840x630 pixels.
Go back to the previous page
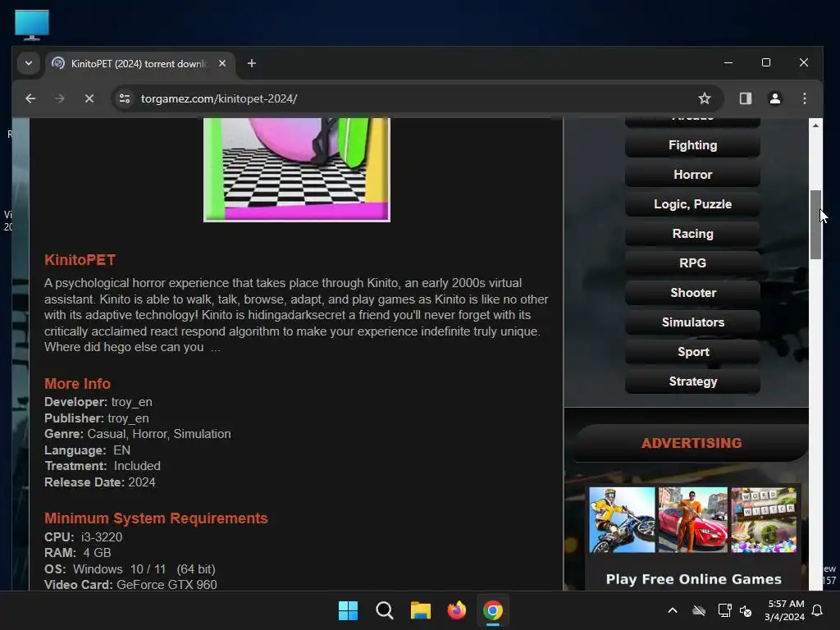30,98
